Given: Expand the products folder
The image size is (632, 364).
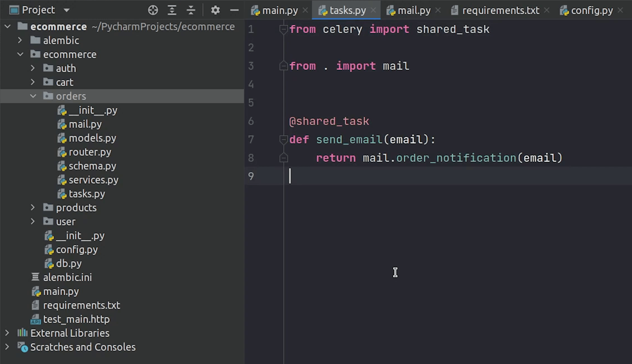Looking at the screenshot, I should click(x=33, y=207).
